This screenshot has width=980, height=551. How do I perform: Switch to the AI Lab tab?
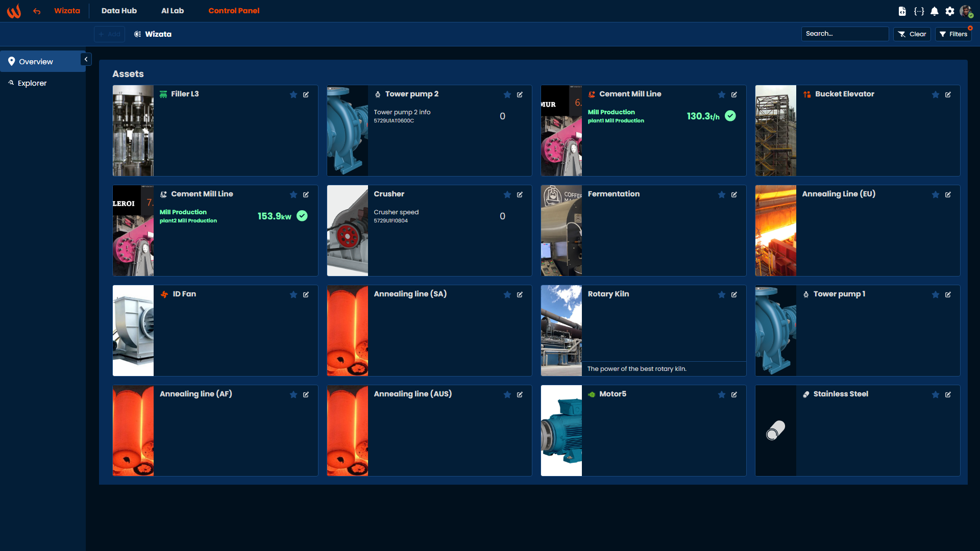(x=173, y=11)
